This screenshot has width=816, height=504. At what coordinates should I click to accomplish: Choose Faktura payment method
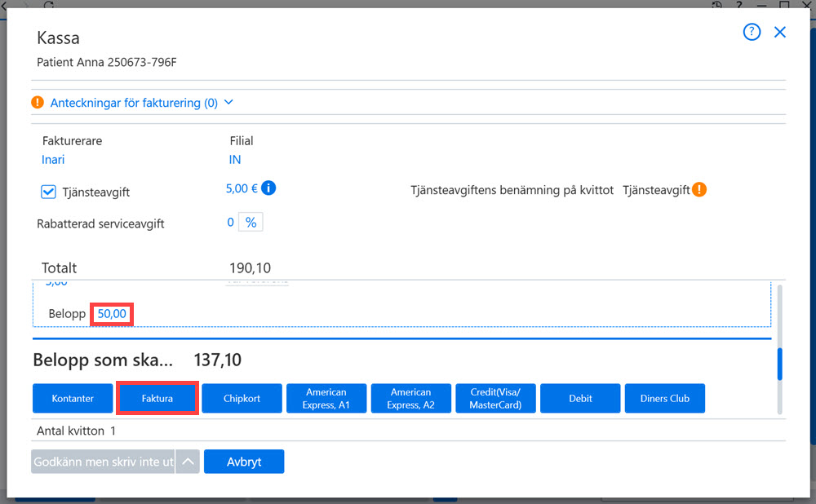coord(157,399)
